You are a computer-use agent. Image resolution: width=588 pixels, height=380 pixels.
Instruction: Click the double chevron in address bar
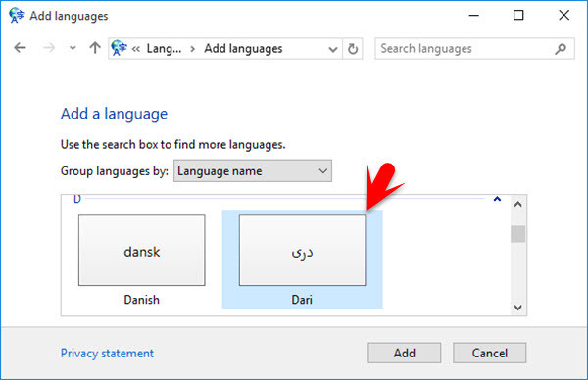[136, 49]
